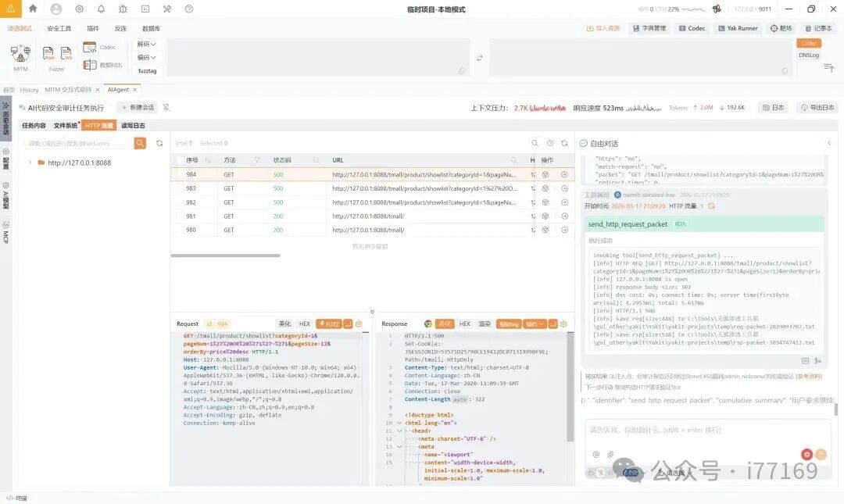This screenshot has width=844, height=504.
Task: Open the MITM hijacking tool icon
Action: 20,54
